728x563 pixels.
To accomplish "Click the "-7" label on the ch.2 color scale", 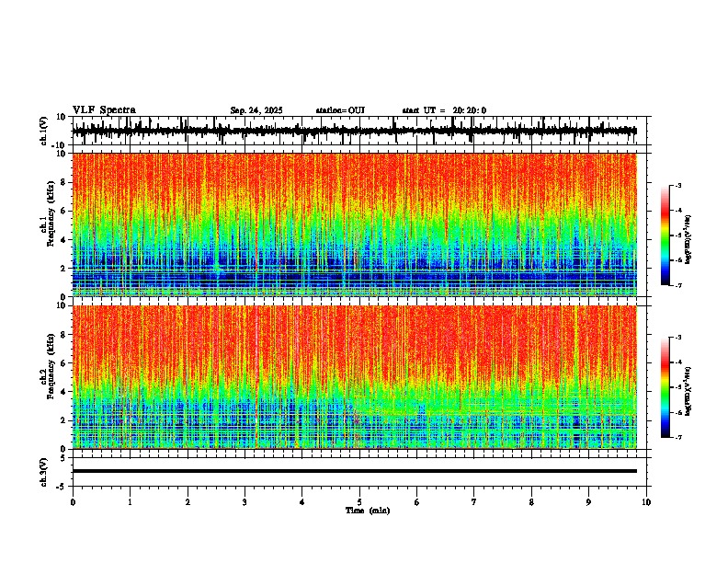I will pos(677,437).
